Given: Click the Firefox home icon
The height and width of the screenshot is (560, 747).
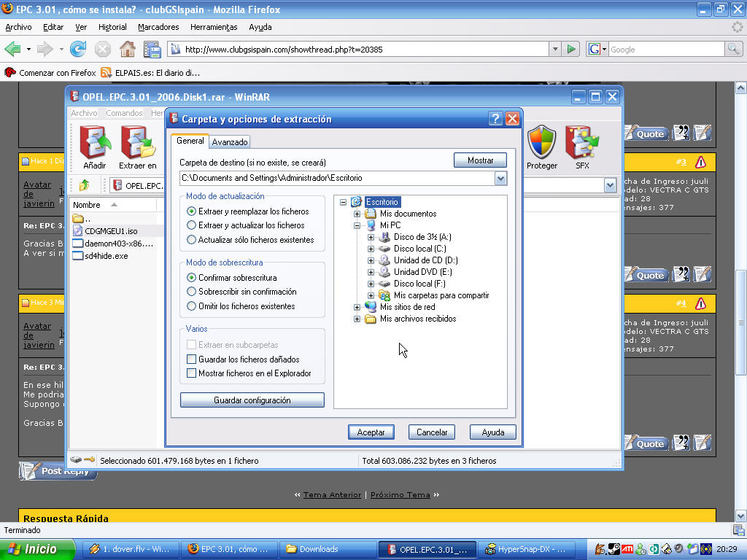Looking at the screenshot, I should [127, 49].
